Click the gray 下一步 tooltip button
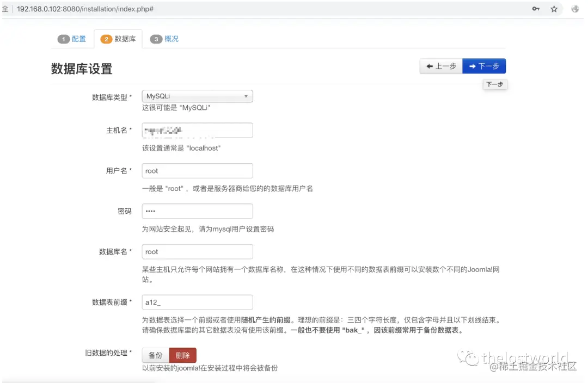 (x=494, y=84)
